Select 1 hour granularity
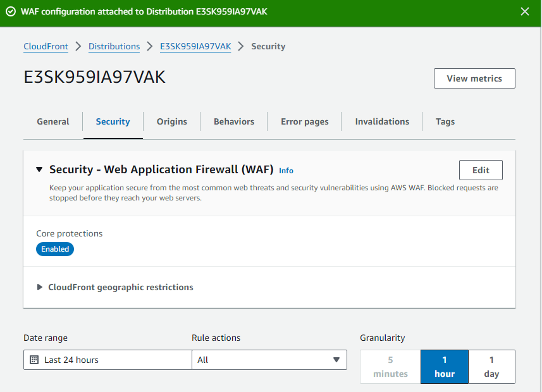 pyautogui.click(x=445, y=367)
